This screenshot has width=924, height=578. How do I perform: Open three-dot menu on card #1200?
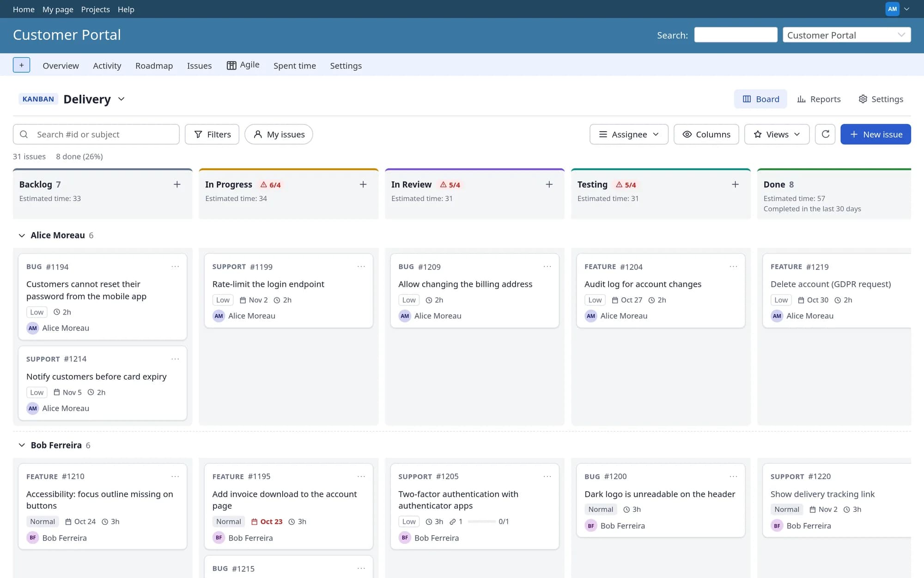click(x=734, y=476)
